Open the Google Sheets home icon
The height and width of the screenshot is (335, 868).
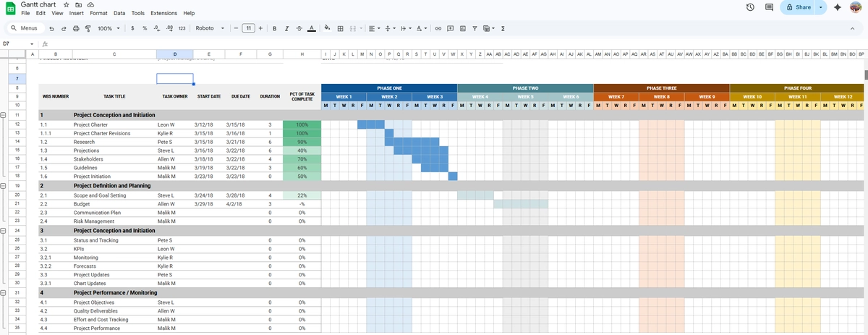pyautogui.click(x=10, y=8)
